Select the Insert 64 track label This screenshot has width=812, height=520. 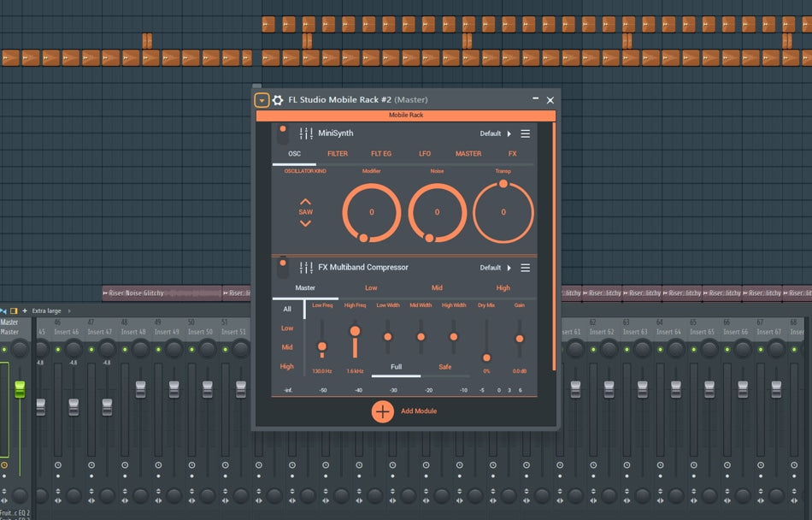(x=668, y=332)
